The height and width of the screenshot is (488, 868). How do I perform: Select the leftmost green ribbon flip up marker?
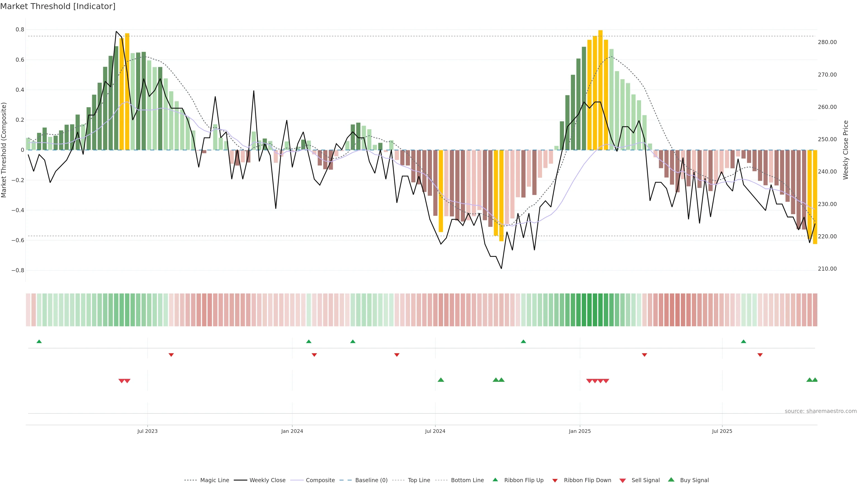(x=39, y=342)
